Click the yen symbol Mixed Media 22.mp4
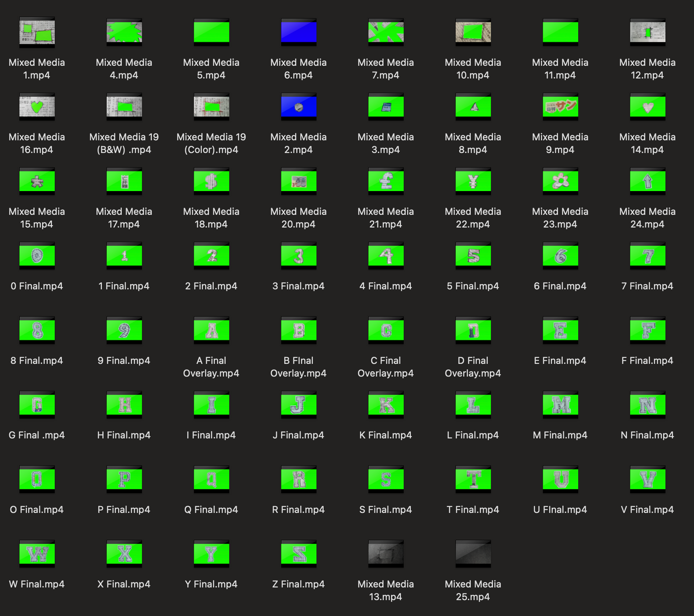The image size is (694, 616). [x=473, y=181]
